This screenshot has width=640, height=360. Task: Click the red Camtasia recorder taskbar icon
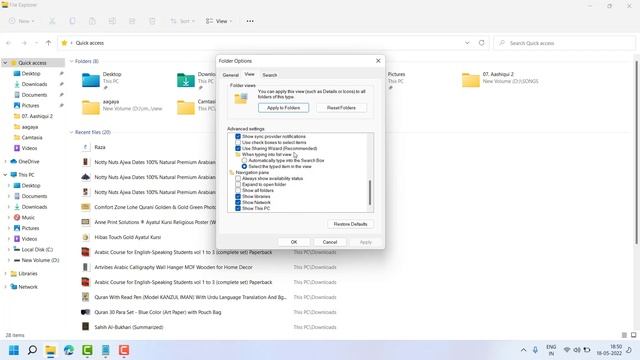(124, 350)
